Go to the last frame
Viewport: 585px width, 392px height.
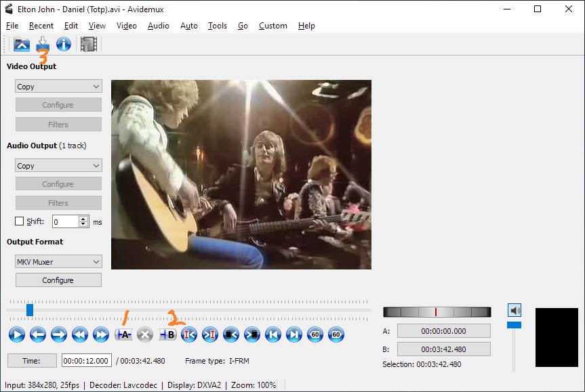pos(294,334)
